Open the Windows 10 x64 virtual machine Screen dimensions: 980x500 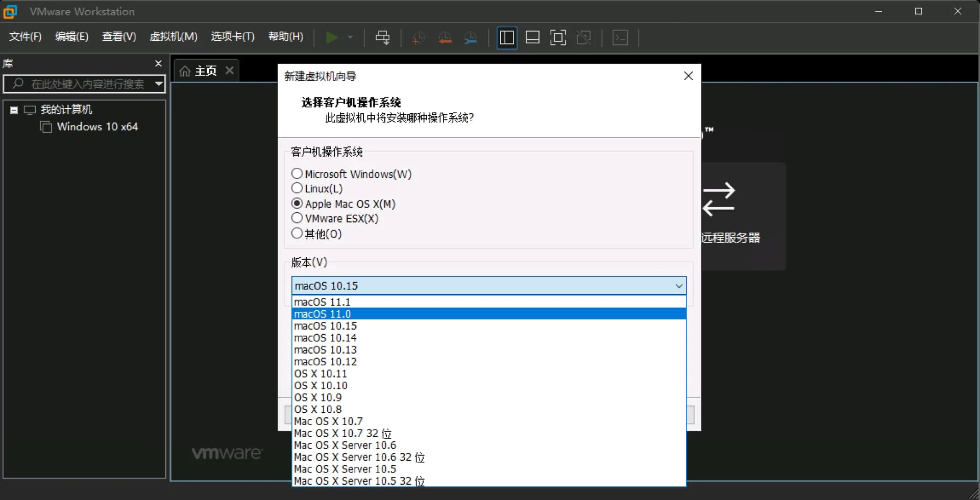(97, 127)
